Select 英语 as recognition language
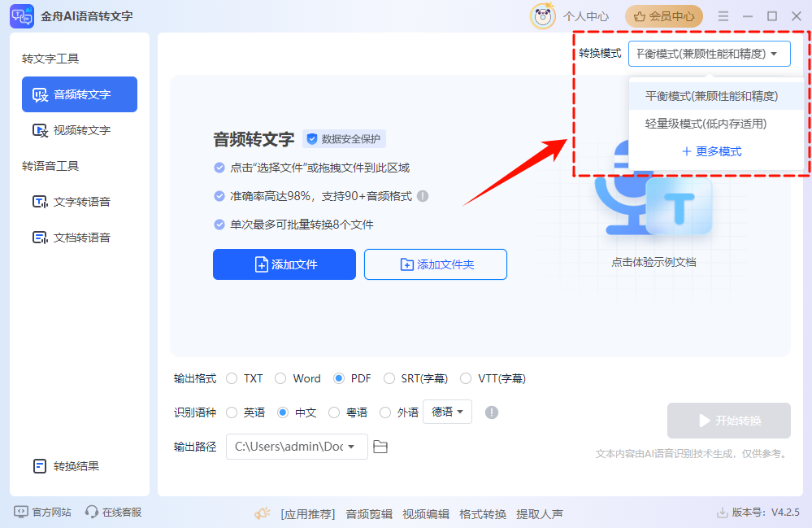 [246, 412]
